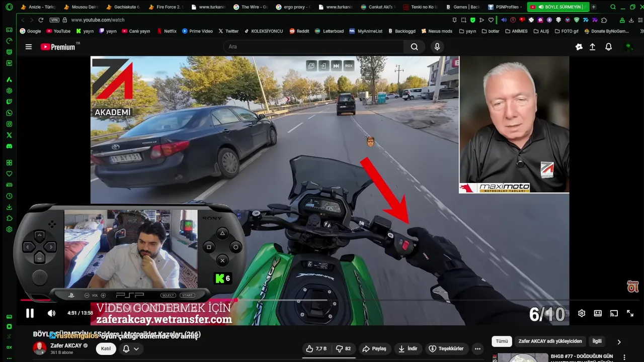Open the YouTube guide menu
The height and width of the screenshot is (362, 644).
click(29, 47)
